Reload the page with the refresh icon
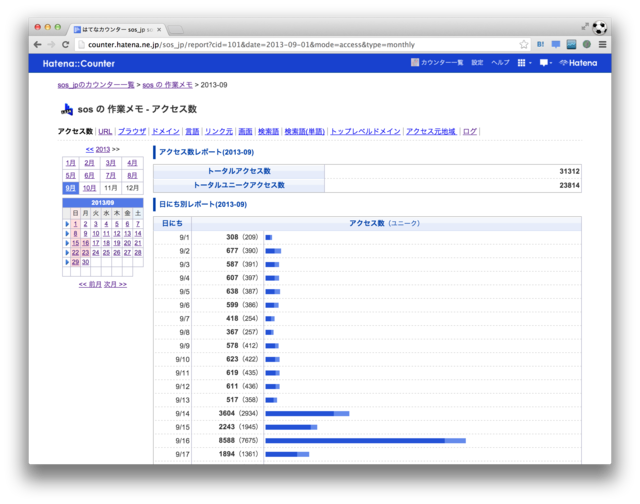 click(x=65, y=44)
